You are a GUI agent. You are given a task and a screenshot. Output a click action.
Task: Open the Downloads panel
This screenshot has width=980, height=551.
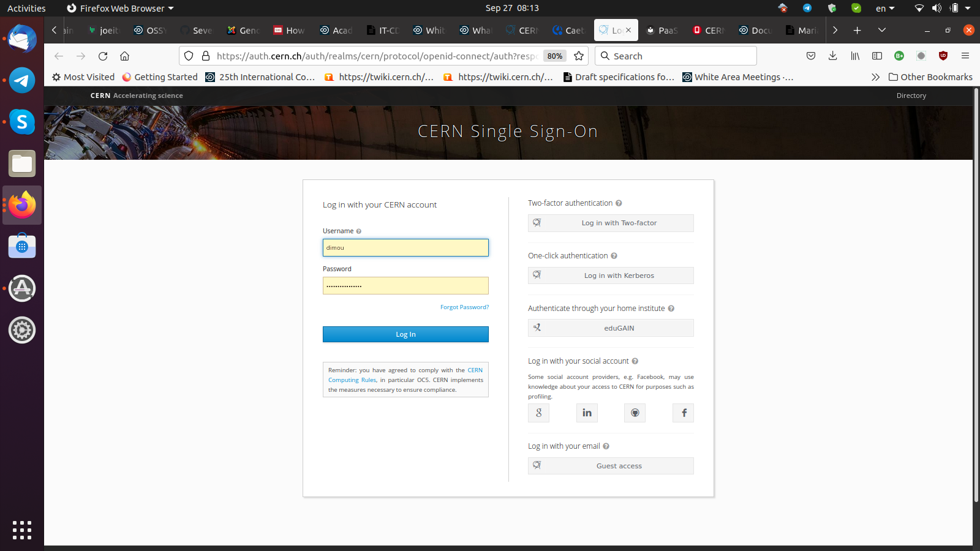(x=833, y=56)
